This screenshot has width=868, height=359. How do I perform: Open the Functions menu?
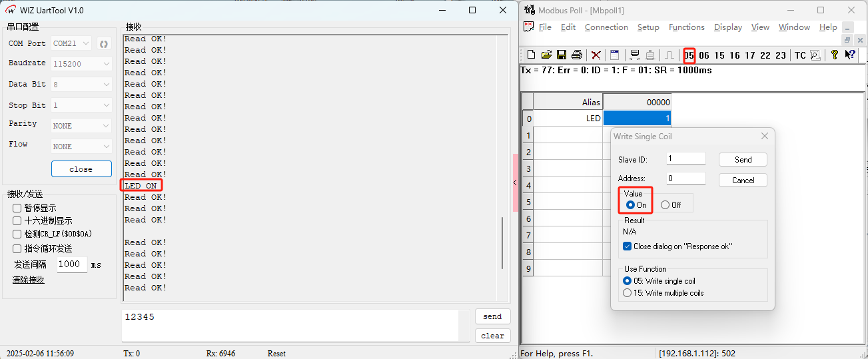[686, 27]
